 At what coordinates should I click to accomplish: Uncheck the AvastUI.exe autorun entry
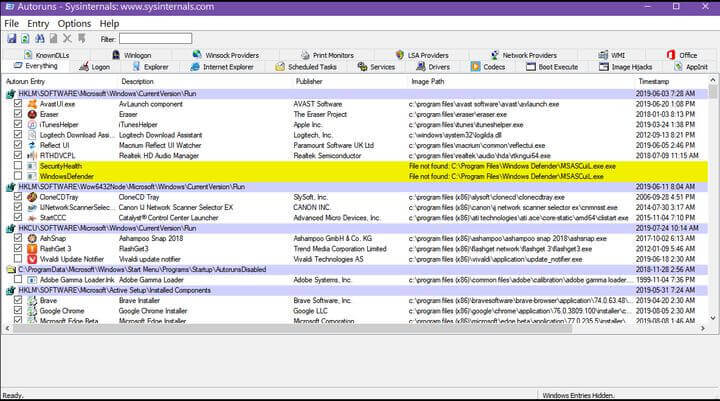click(x=18, y=104)
